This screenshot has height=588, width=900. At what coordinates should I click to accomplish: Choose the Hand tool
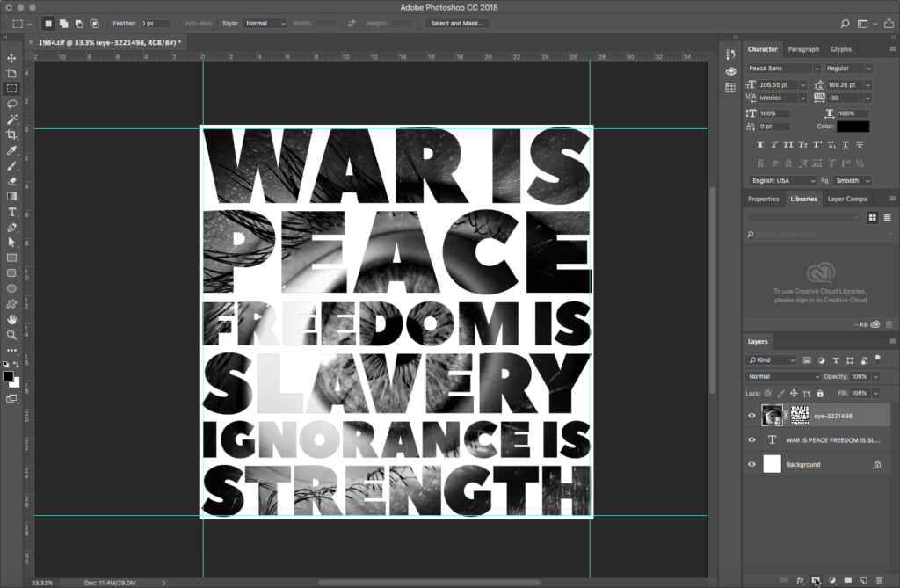coord(12,318)
